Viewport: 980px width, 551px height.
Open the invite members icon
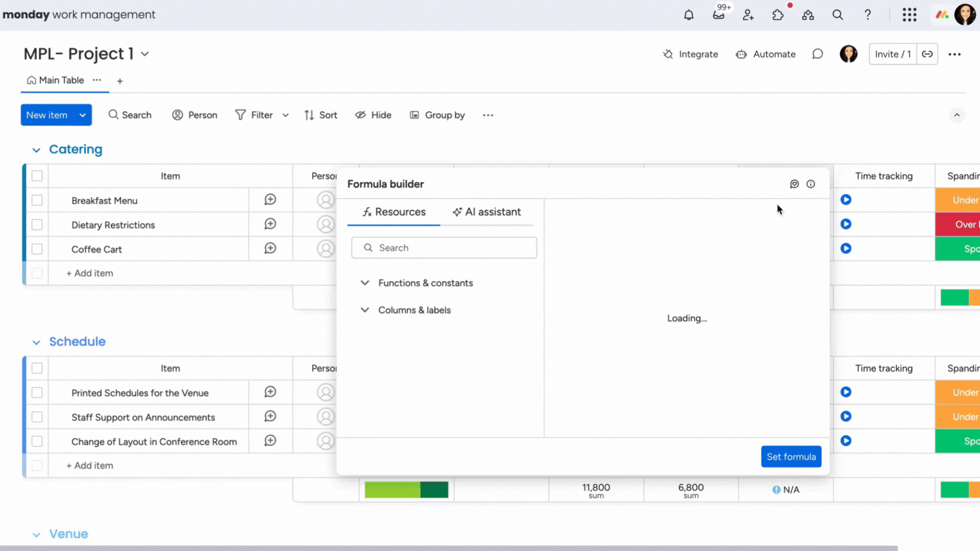[748, 15]
